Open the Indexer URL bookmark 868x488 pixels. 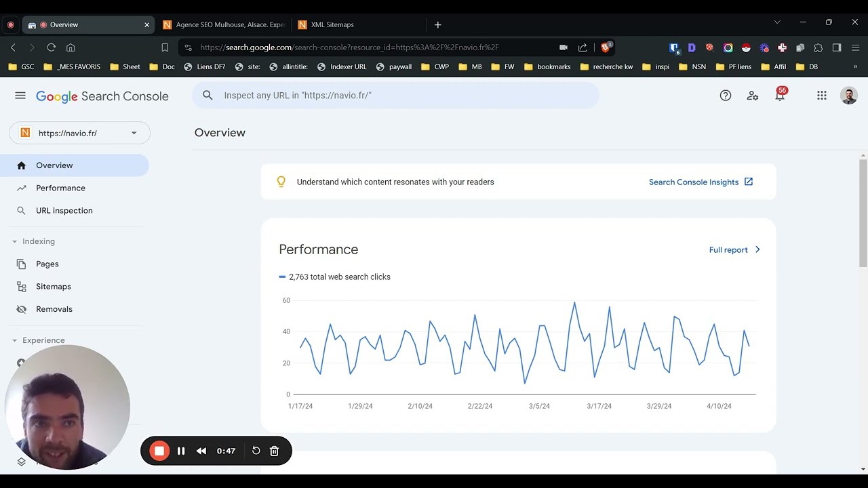(x=342, y=67)
